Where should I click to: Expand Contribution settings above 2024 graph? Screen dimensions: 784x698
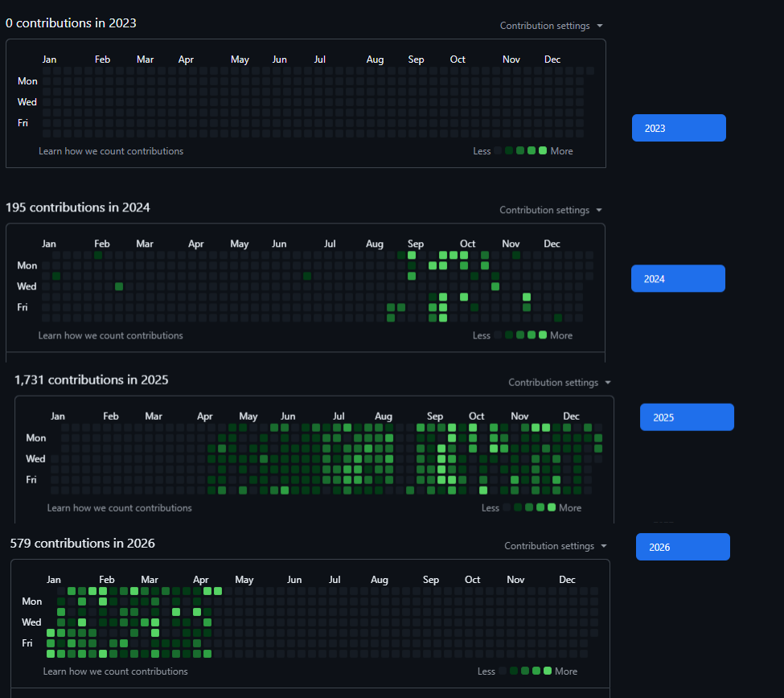(550, 210)
